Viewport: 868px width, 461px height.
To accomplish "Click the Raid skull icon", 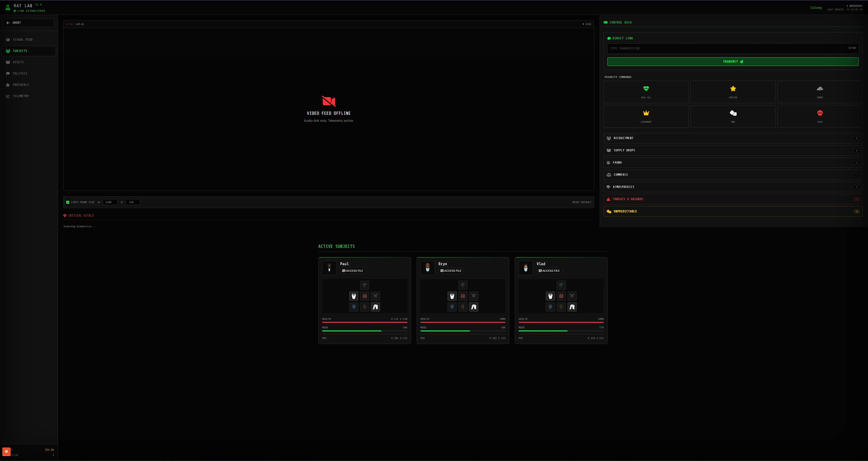I will click(x=819, y=113).
